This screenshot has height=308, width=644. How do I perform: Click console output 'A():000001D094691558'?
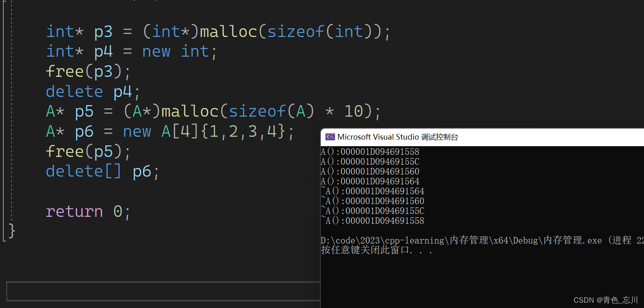pyautogui.click(x=370, y=152)
